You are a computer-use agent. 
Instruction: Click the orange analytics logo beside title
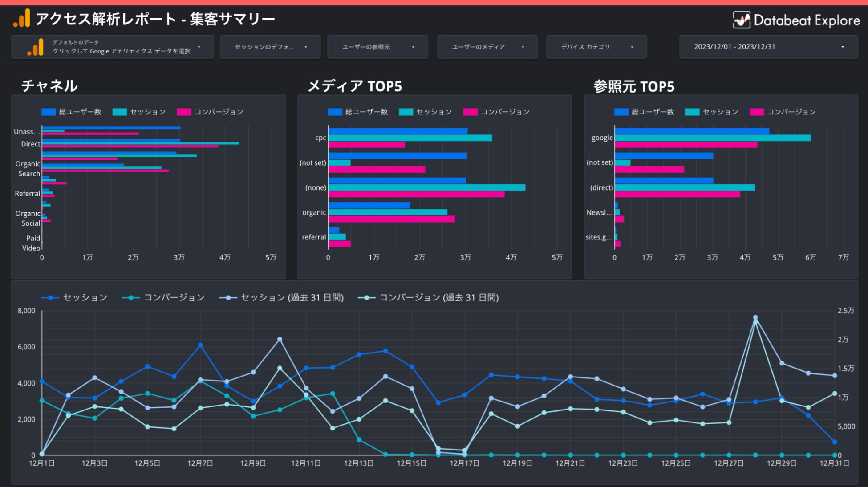pos(22,19)
